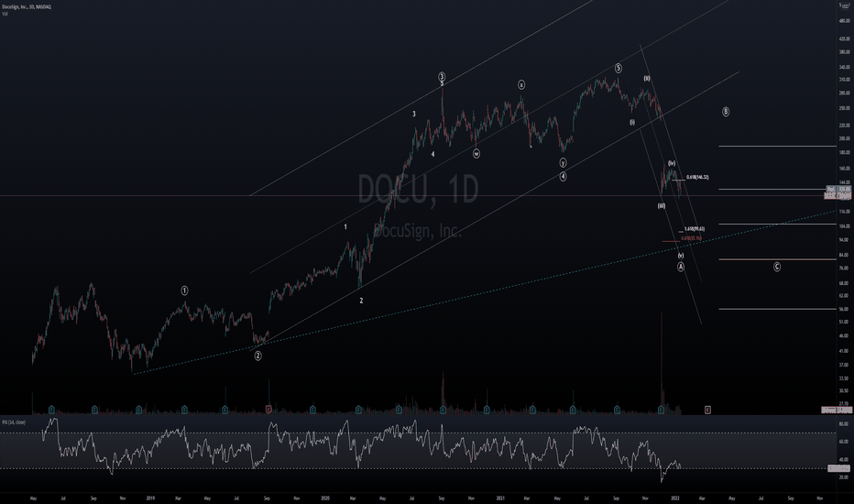Viewport: 854px width, 504px height.
Task: Select the (ii) minor wave label
Action: click(647, 79)
